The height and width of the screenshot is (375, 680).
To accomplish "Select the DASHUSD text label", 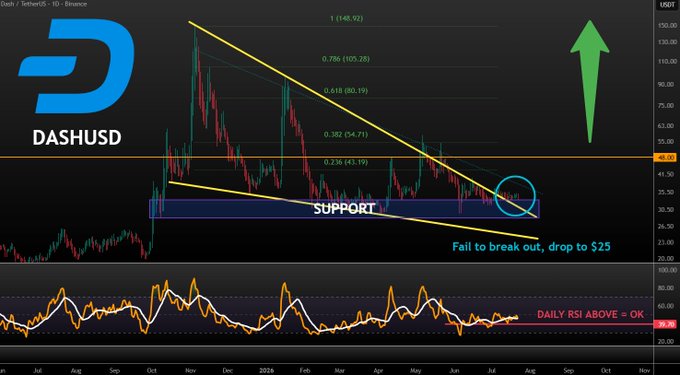I will [x=77, y=138].
